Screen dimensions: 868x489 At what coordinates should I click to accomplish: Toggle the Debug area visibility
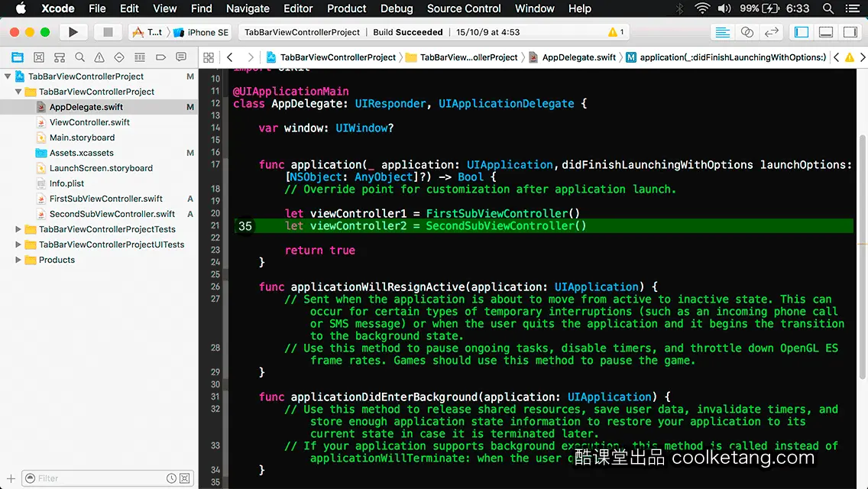tap(826, 32)
